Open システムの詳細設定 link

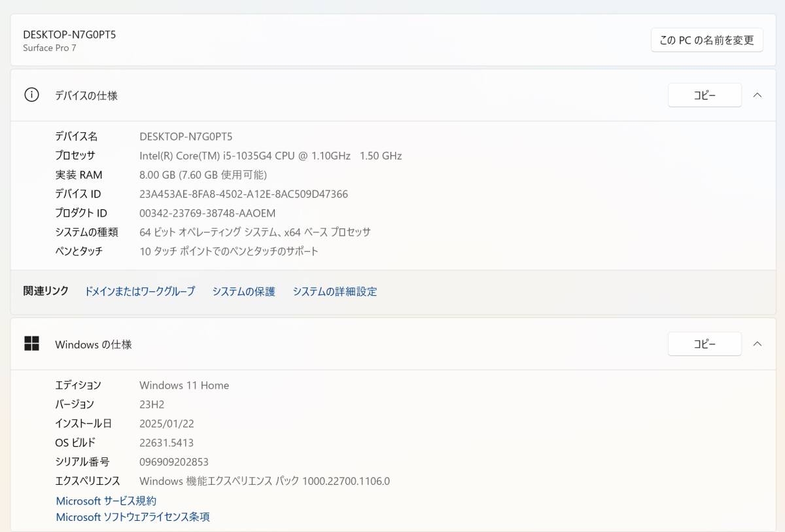(x=335, y=291)
